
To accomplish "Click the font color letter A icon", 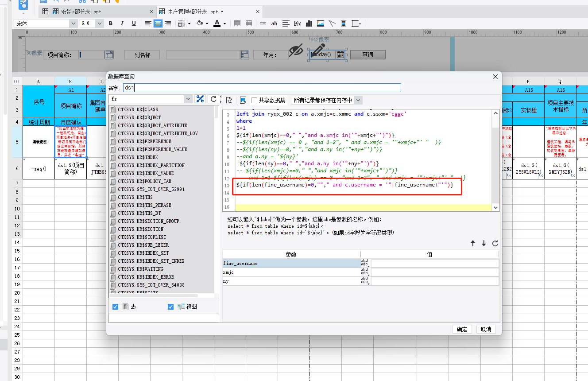I will pos(217,23).
